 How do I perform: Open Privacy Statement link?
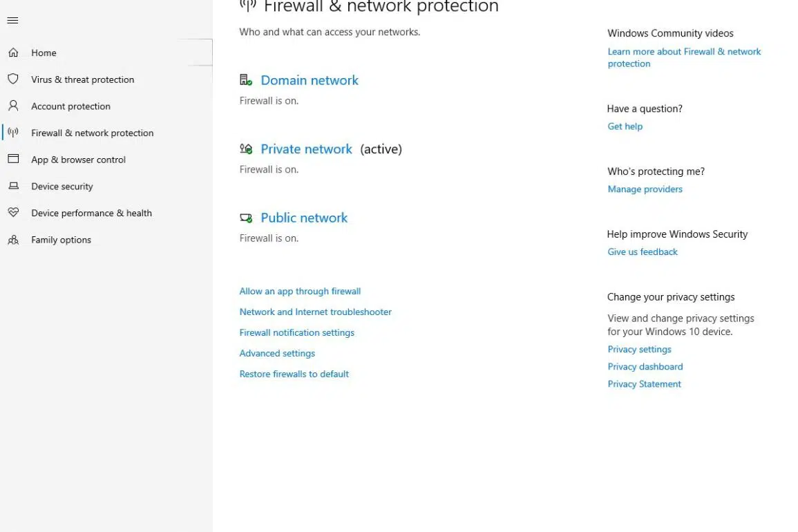point(645,384)
